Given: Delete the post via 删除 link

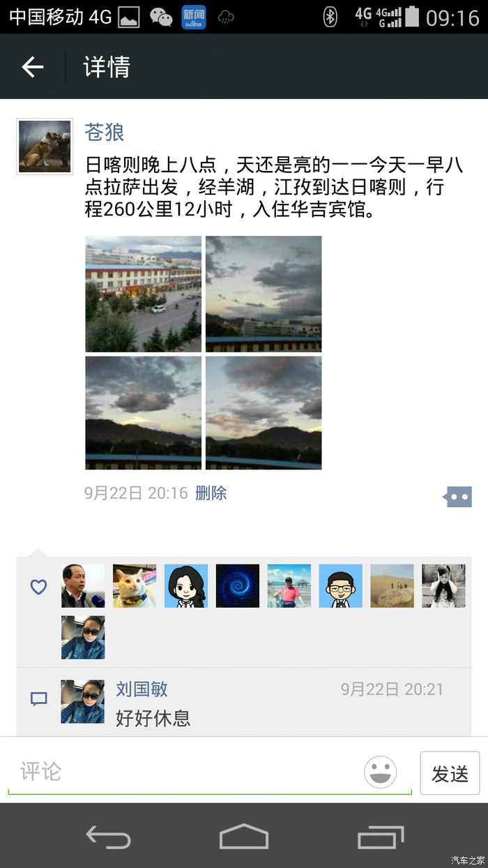Looking at the screenshot, I should point(211,493).
